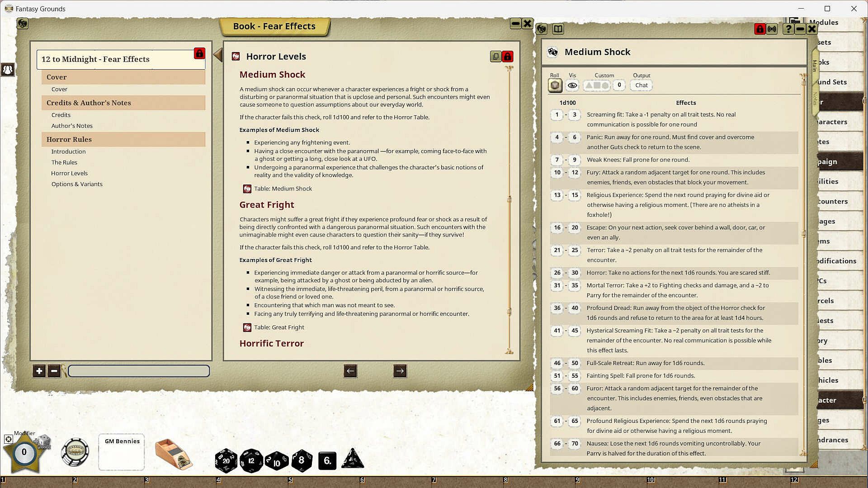The width and height of the screenshot is (868, 488).
Task: Click the copy page icon beside Horror Levels lock
Action: [x=495, y=57]
